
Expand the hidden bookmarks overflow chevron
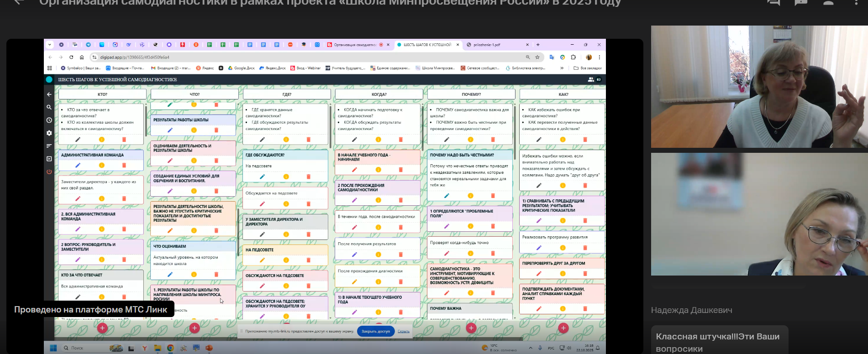click(x=562, y=68)
